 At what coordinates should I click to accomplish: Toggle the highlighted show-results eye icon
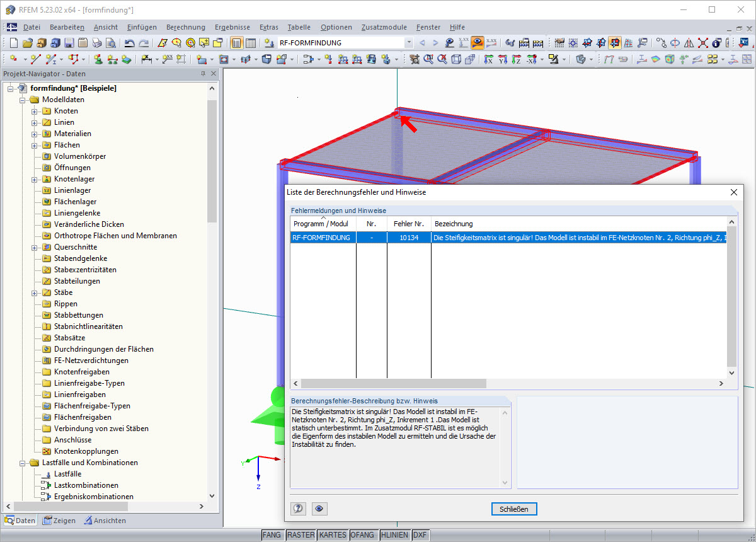tap(478, 43)
